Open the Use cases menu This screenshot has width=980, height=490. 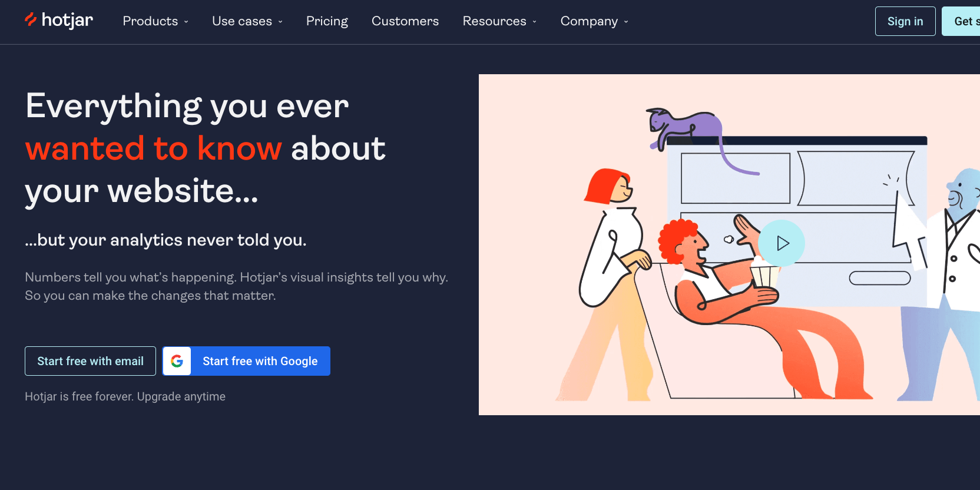[241, 21]
